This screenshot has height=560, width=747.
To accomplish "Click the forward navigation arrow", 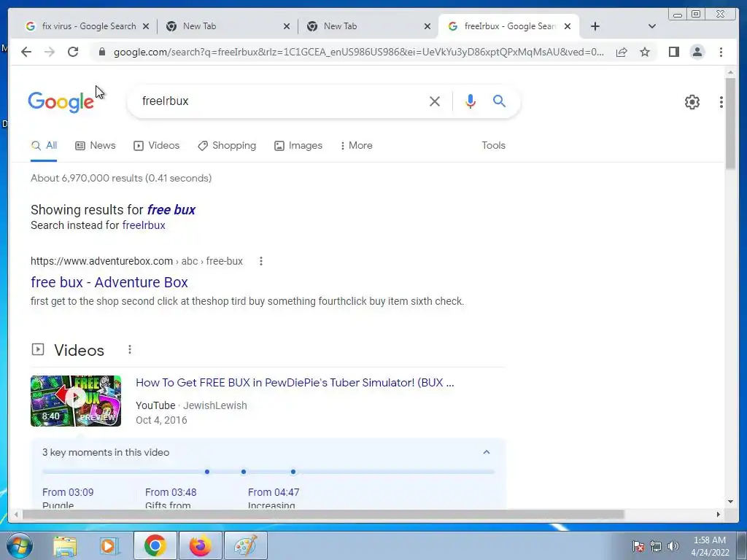I will 50,52.
